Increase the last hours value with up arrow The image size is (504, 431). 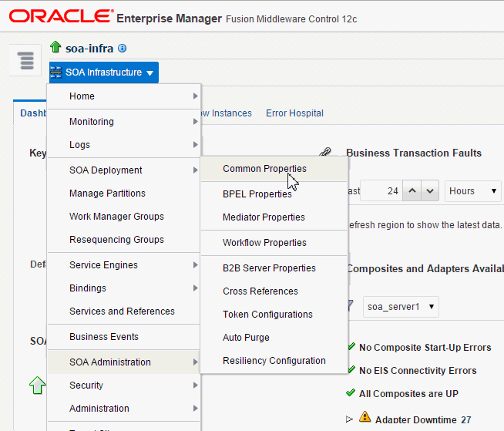[412, 191]
